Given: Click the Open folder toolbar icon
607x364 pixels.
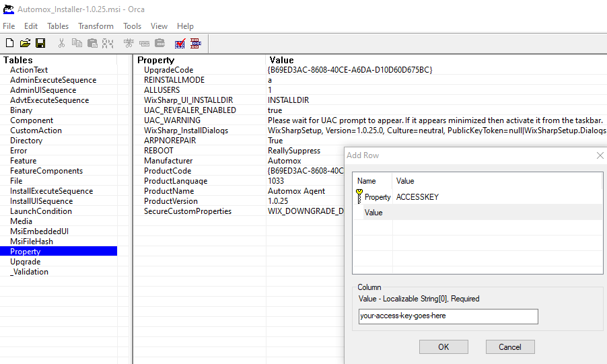Looking at the screenshot, I should click(25, 43).
